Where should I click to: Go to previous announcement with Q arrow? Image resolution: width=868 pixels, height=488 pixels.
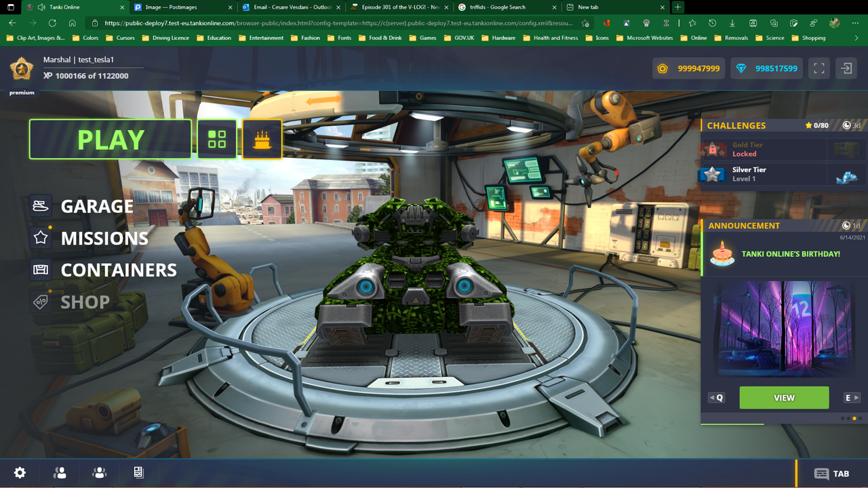tap(717, 398)
